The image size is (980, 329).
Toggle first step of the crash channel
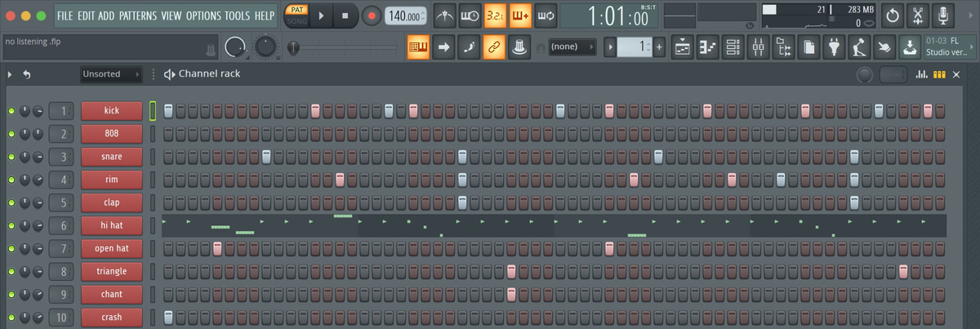pos(168,317)
